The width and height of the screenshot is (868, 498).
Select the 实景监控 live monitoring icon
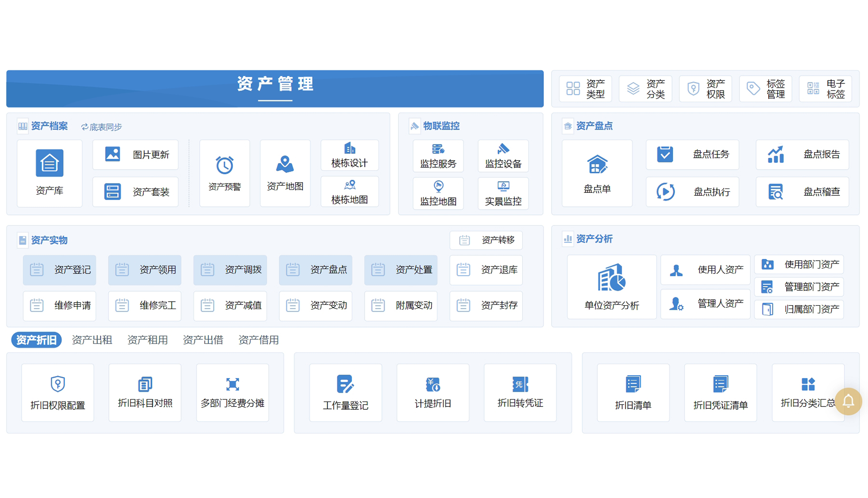coord(503,193)
